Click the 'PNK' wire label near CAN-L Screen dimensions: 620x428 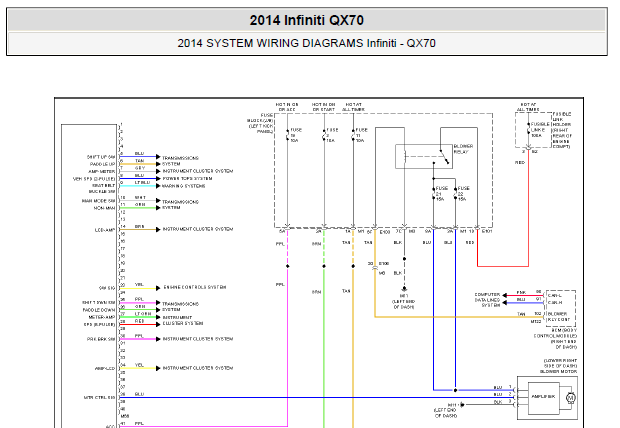[x=521, y=292]
